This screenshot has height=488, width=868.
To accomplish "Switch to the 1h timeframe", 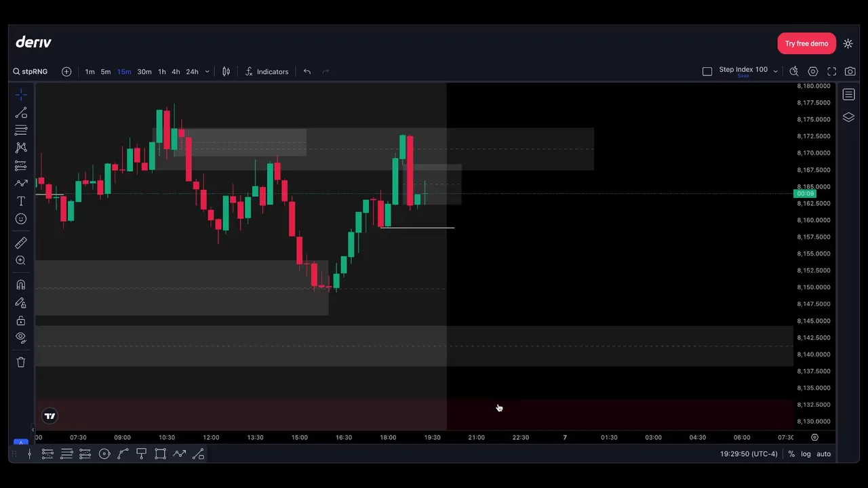I will pos(162,72).
